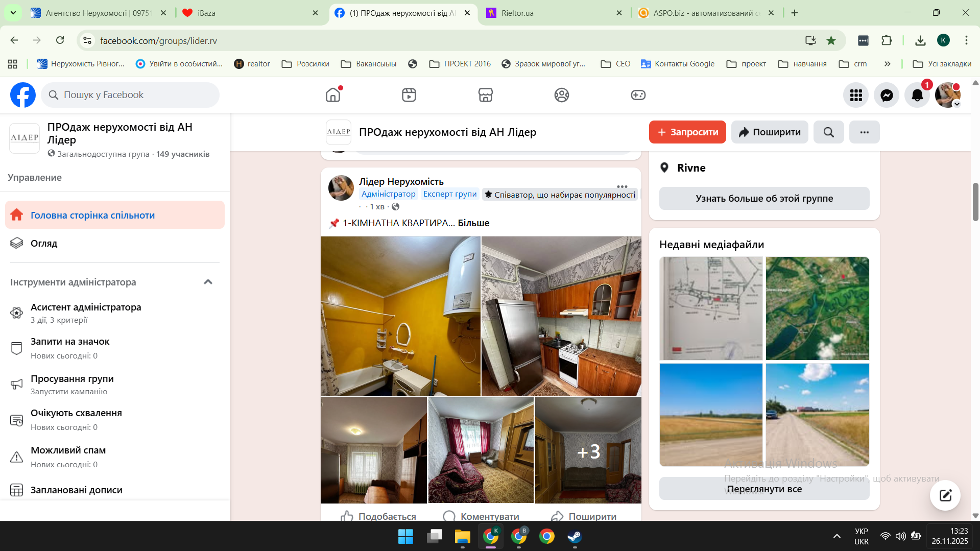Open group header three-dot more menu
980x551 pixels.
[x=864, y=132]
